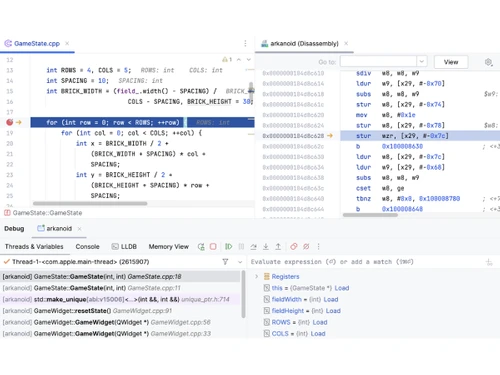
Task: Mute all breakpoints
Action: [306, 247]
